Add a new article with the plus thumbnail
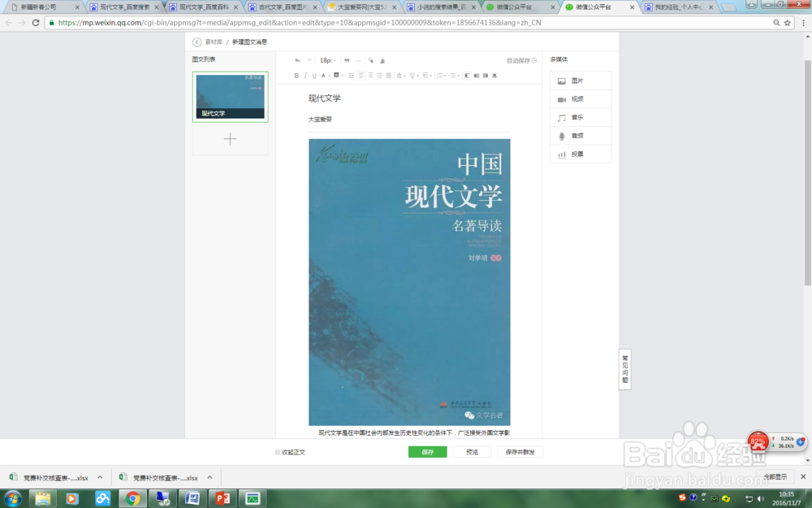Viewport: 812px width, 508px height. (230, 138)
